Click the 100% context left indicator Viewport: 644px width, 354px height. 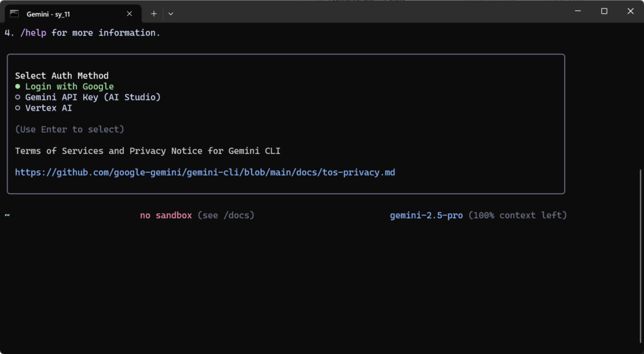[x=518, y=216]
